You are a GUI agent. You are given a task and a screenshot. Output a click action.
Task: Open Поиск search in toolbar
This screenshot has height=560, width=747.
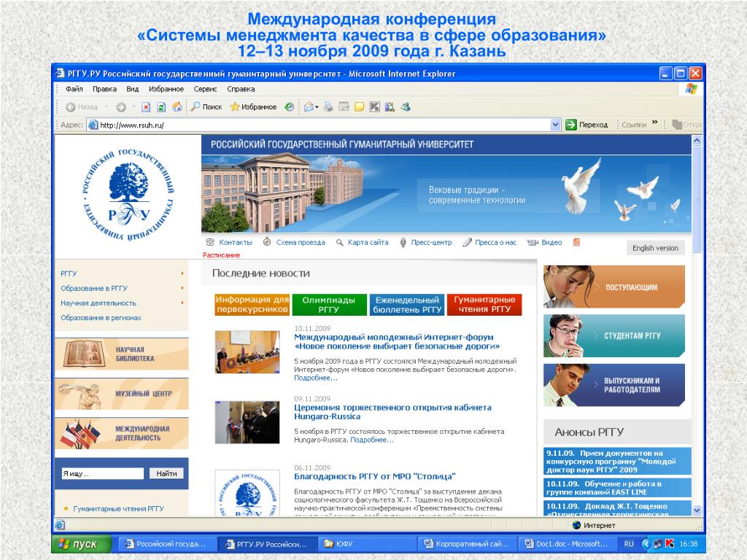click(206, 106)
